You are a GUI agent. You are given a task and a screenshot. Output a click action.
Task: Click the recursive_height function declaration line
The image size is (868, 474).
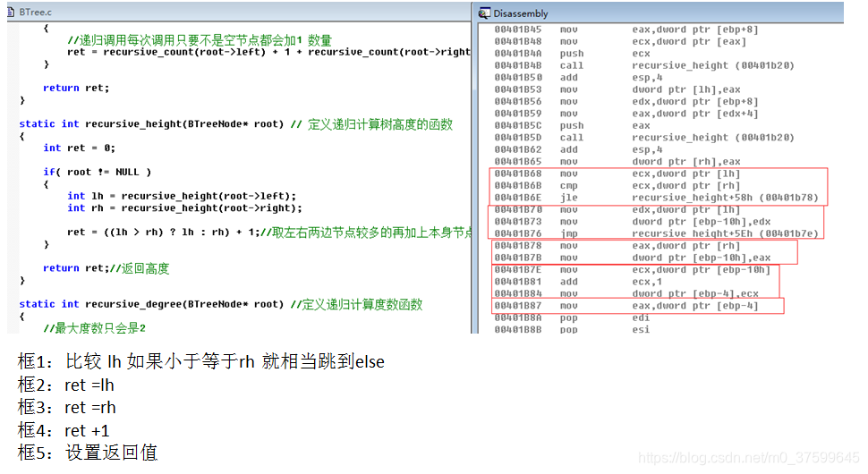(x=236, y=124)
